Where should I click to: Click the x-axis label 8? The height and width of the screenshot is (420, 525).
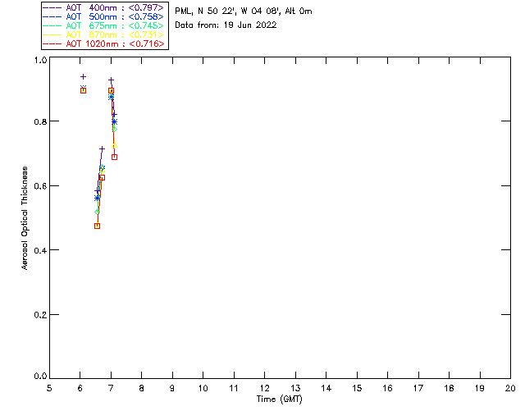142,388
